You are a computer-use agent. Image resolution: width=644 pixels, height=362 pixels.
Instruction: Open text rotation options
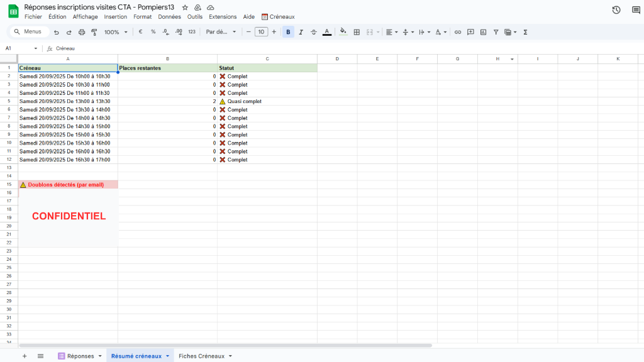[x=441, y=32]
